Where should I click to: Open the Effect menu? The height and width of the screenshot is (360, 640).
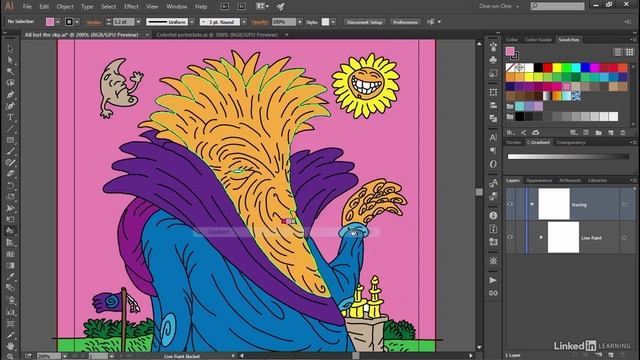tap(131, 7)
